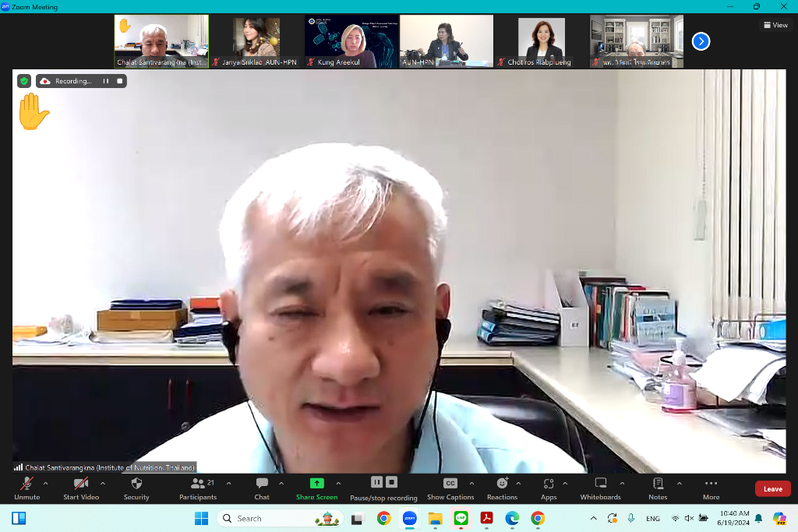Open the Reactions emoji picker
The image size is (798, 532).
point(502,488)
